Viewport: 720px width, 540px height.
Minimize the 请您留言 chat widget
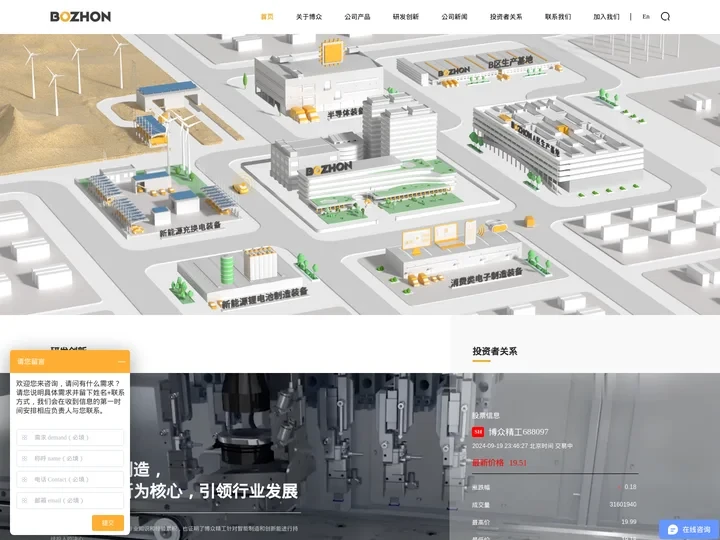(121, 362)
